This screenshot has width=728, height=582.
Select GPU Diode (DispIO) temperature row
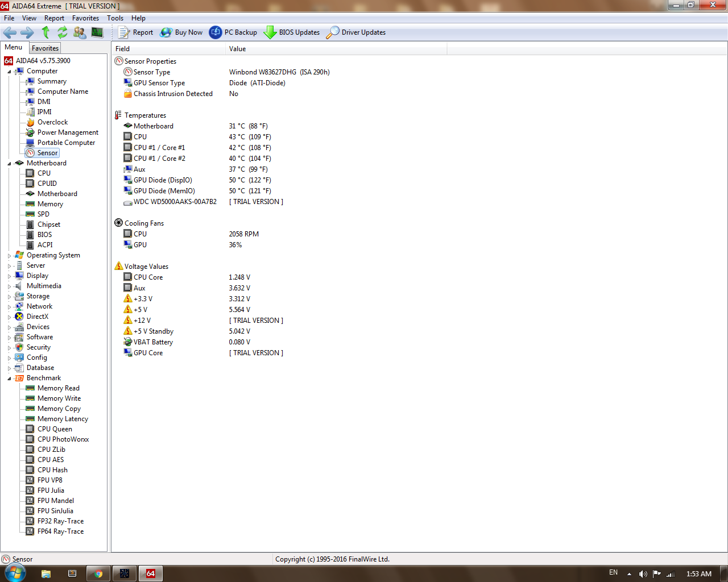pos(163,180)
